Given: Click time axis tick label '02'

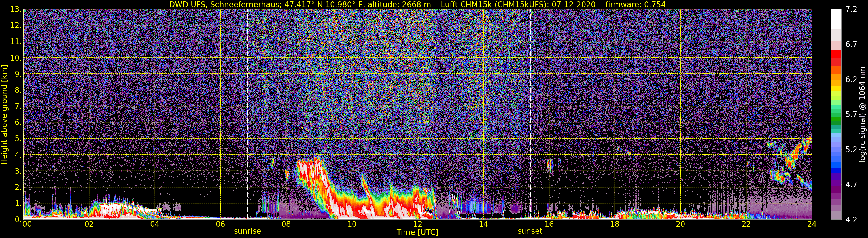Looking at the screenshot, I should click(x=89, y=224).
